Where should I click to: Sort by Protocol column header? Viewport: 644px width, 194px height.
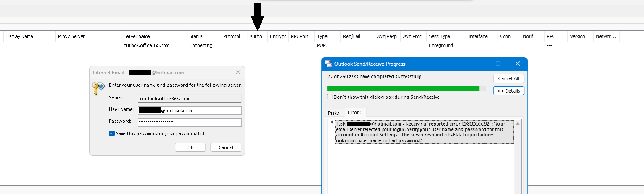coord(234,36)
